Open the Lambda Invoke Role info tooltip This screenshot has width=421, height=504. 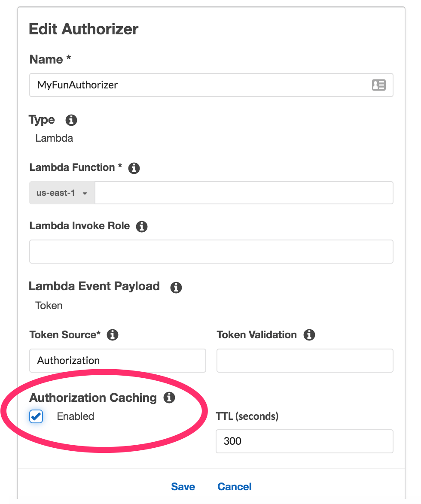coord(142,227)
